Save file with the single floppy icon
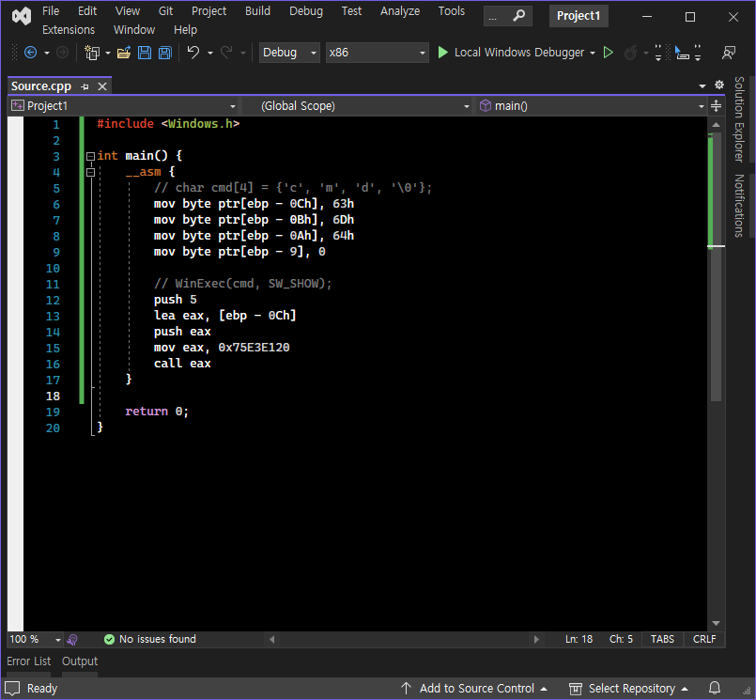 (145, 52)
